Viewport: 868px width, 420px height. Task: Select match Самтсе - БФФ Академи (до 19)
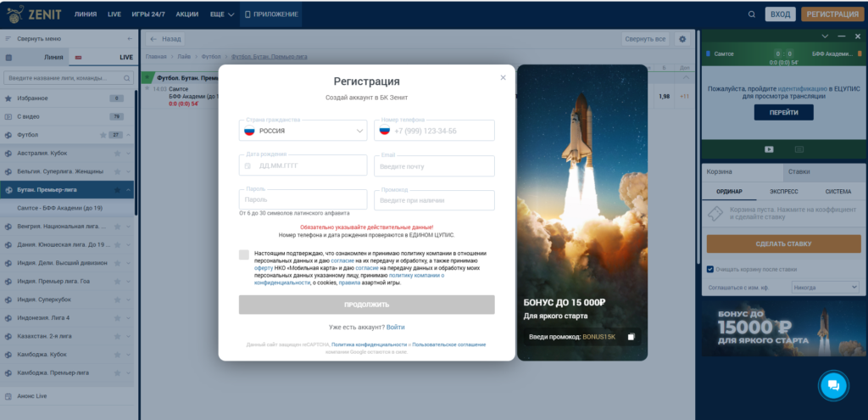click(x=67, y=208)
